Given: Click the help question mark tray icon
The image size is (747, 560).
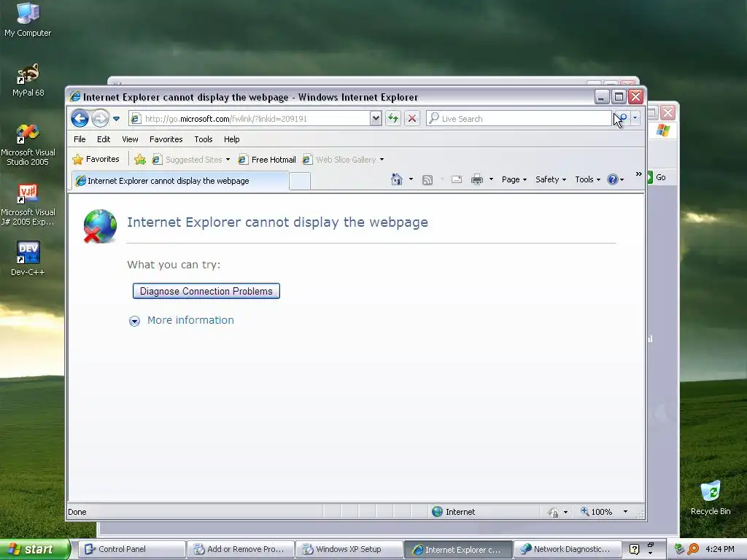Looking at the screenshot, I should [634, 549].
